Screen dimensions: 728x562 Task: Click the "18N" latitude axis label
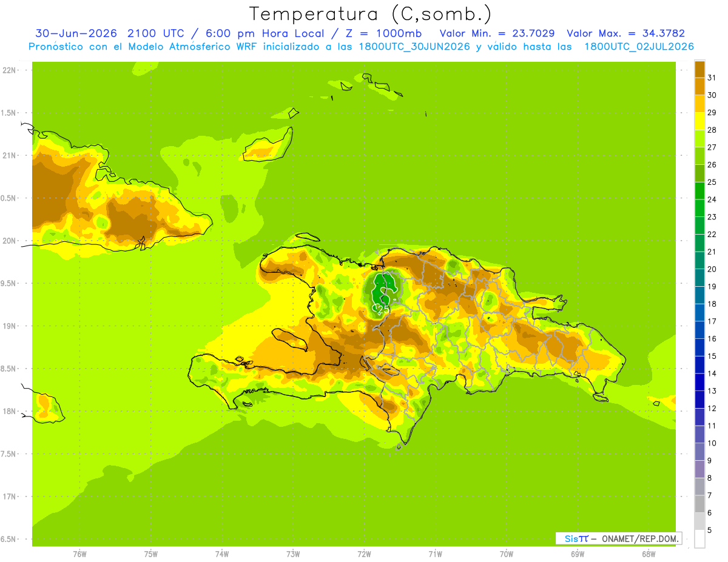10,411
